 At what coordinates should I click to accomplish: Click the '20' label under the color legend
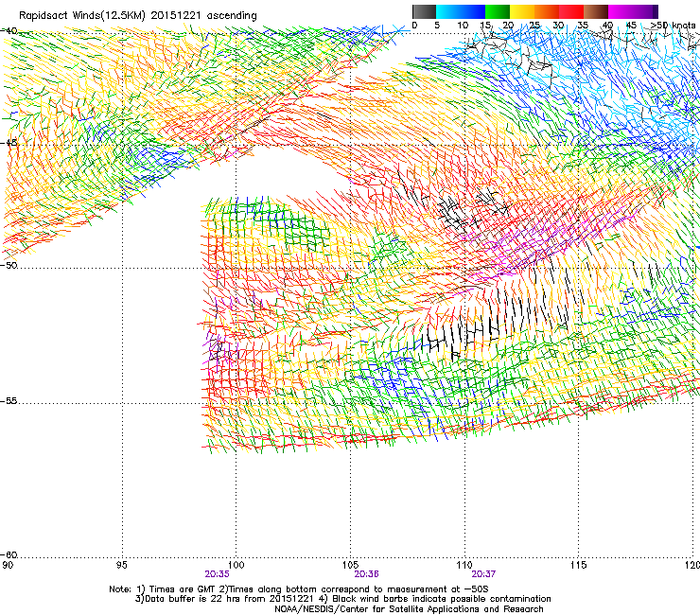(x=508, y=26)
